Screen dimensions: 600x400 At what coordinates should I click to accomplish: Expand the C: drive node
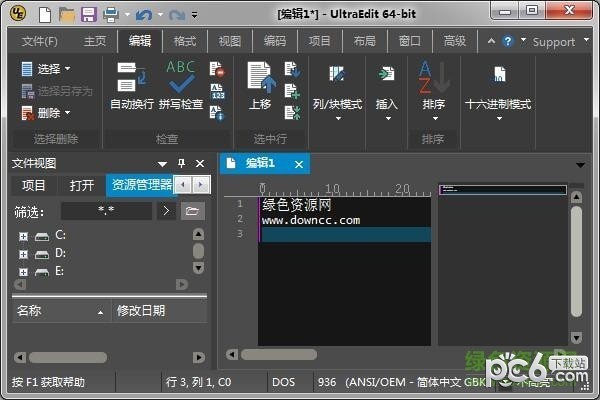[x=23, y=236]
